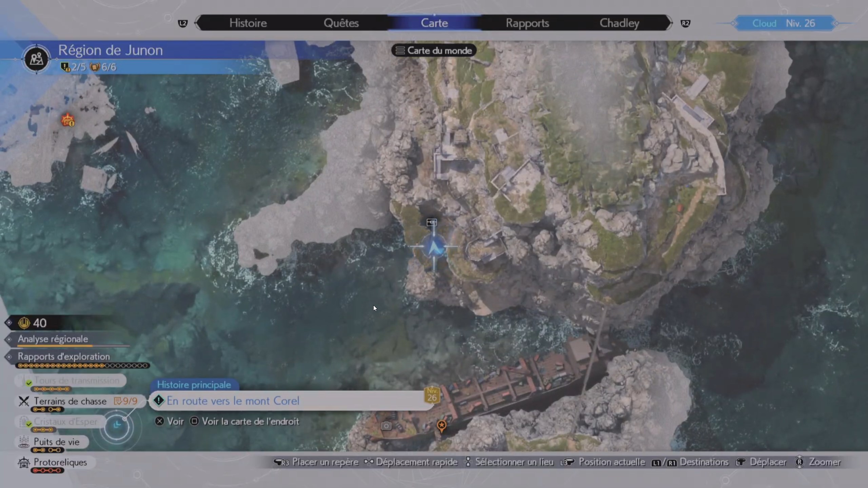Open the Chadley tab

619,23
